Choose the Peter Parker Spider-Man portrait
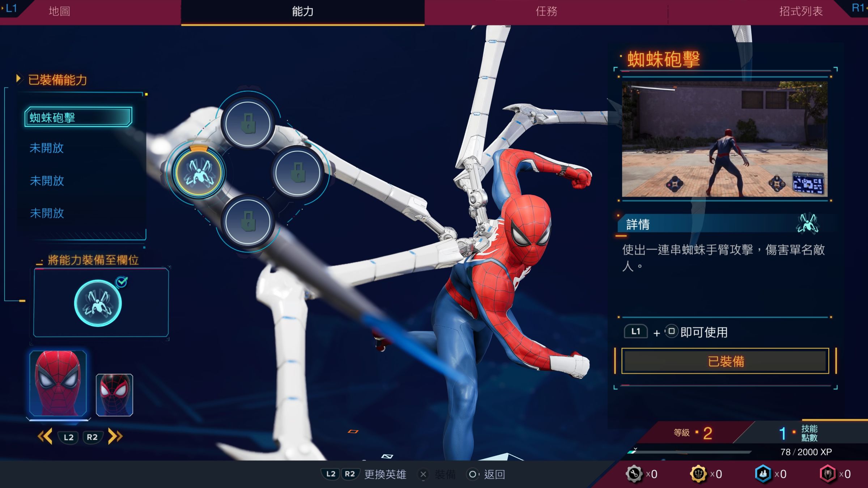868x488 pixels. click(58, 384)
